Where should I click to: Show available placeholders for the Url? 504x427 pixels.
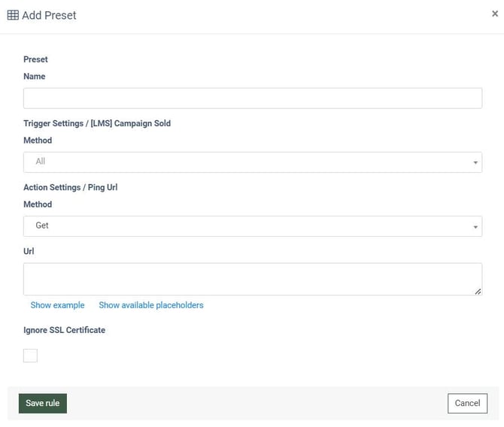coord(151,305)
